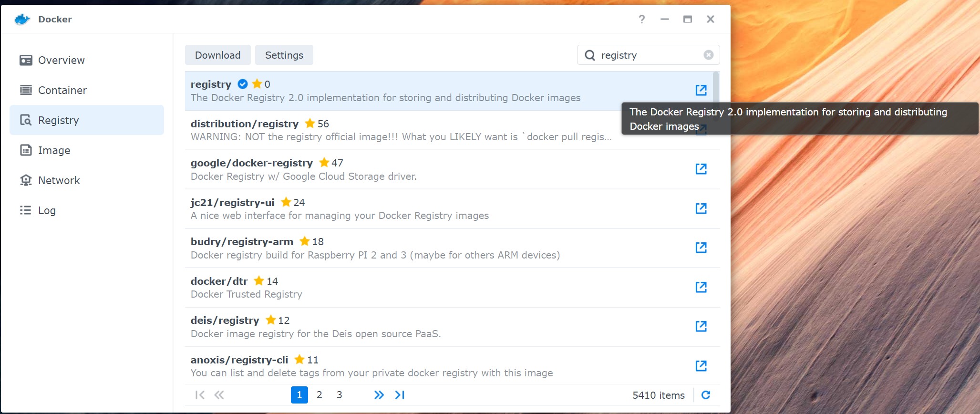This screenshot has width=980, height=414.
Task: Jump to first page of results
Action: click(200, 395)
